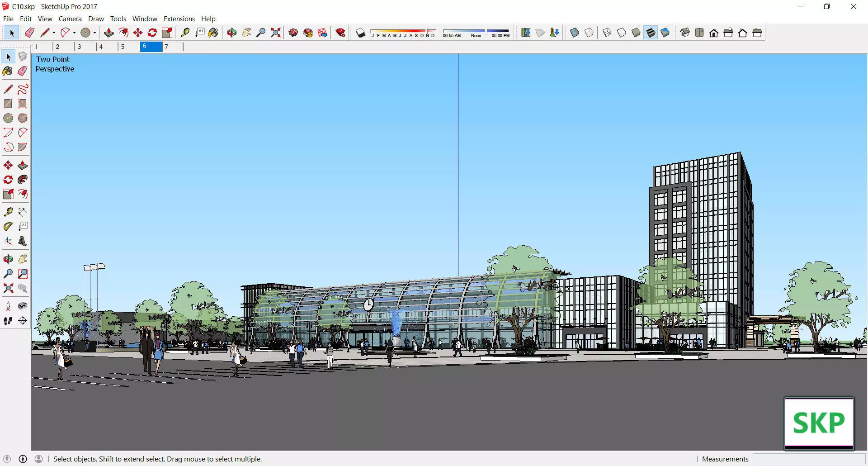Select the Eraser tool in top toolbar
Image resolution: width=868 pixels, height=466 pixels.
click(x=29, y=33)
